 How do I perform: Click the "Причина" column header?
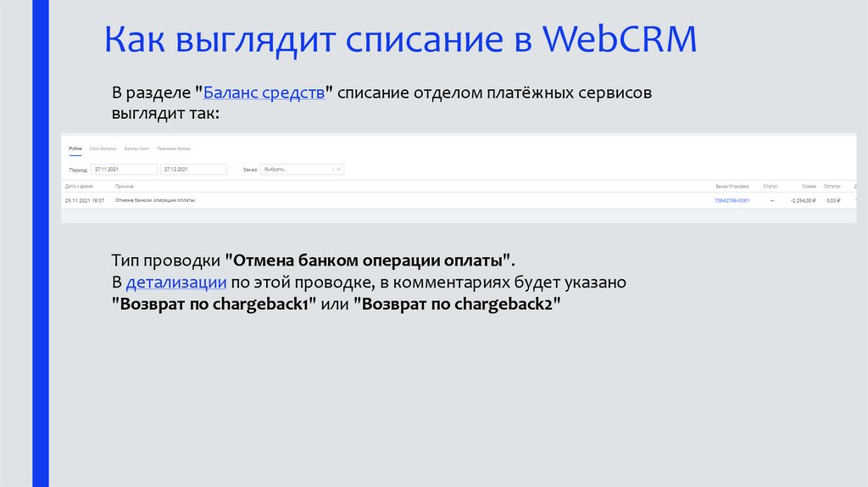click(x=124, y=186)
